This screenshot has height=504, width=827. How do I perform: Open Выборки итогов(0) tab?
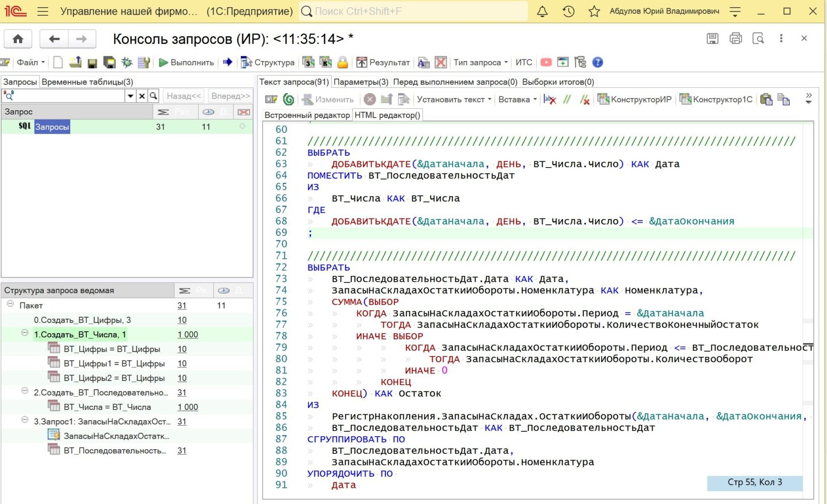tap(558, 82)
